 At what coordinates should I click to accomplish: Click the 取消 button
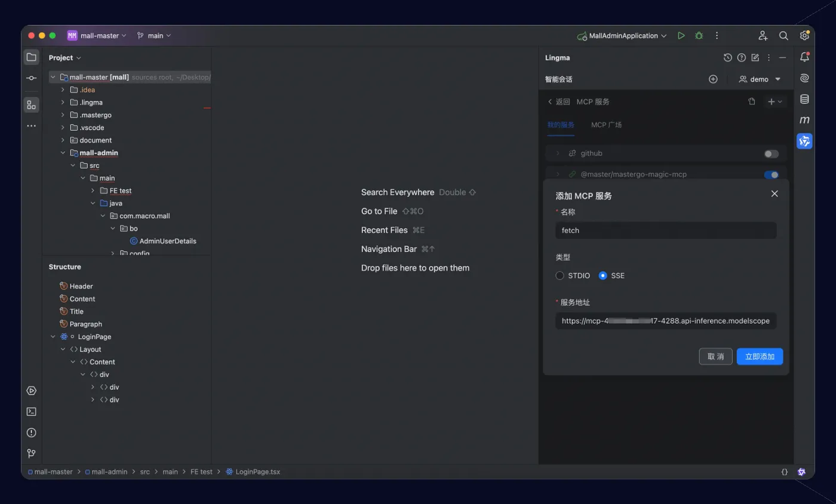pos(715,357)
